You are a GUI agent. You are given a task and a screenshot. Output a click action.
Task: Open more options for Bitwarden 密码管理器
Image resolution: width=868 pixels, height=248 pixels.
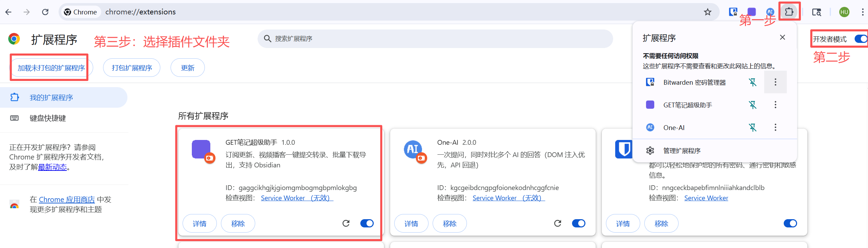coord(776,82)
